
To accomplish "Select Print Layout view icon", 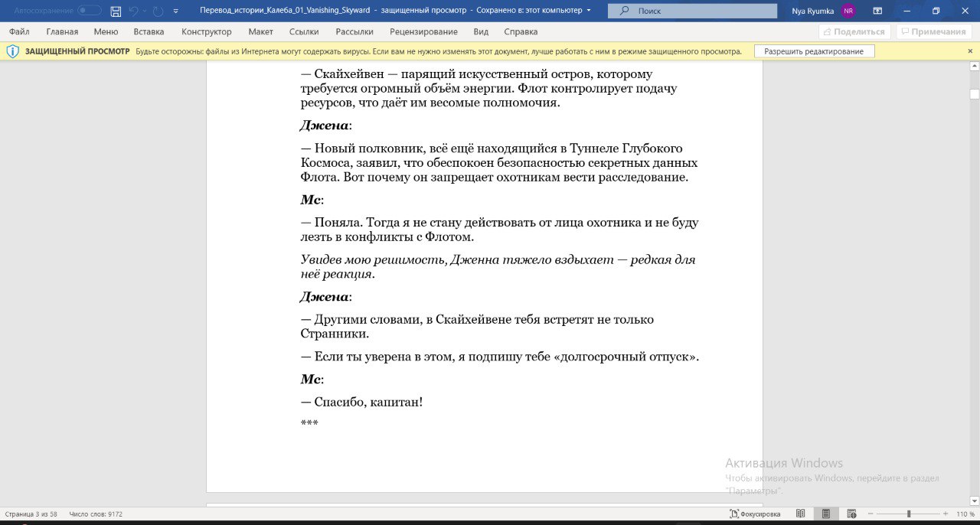I will point(826,514).
